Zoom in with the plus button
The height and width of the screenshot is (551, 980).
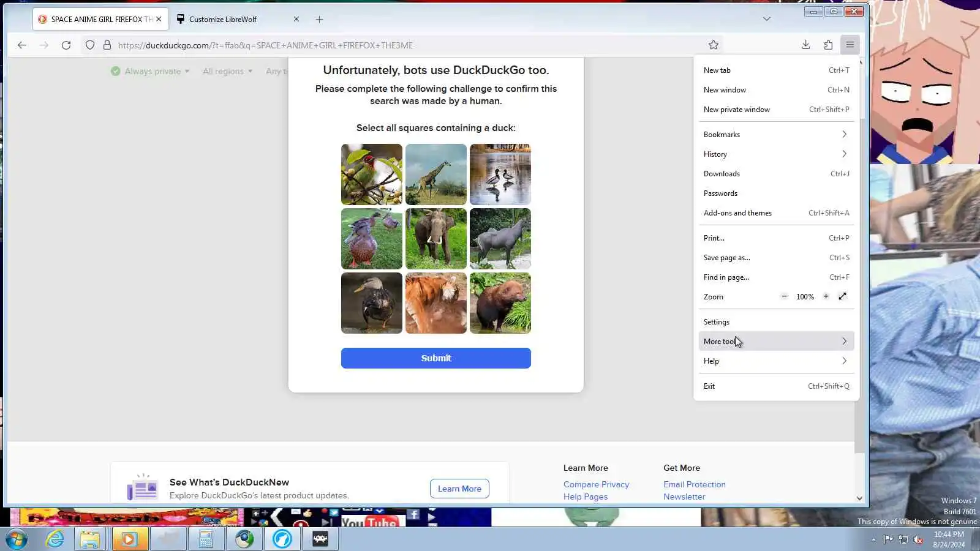(x=826, y=296)
